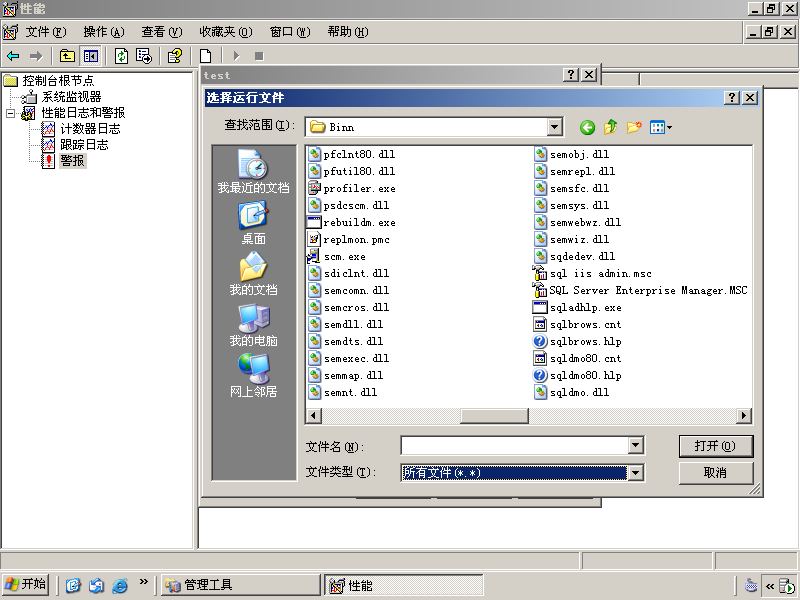
Task: Open the 文件(F) menu
Action: 46,32
